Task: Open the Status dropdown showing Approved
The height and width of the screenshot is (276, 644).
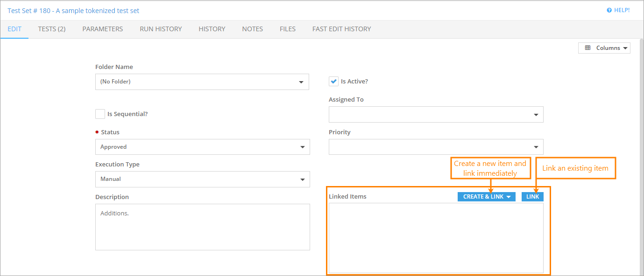Action: pyautogui.click(x=202, y=147)
